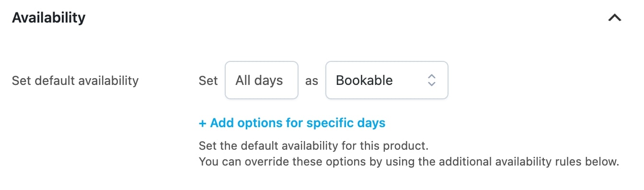The width and height of the screenshot is (644, 190).
Task: Open the Bookable dropdown
Action: click(x=387, y=80)
